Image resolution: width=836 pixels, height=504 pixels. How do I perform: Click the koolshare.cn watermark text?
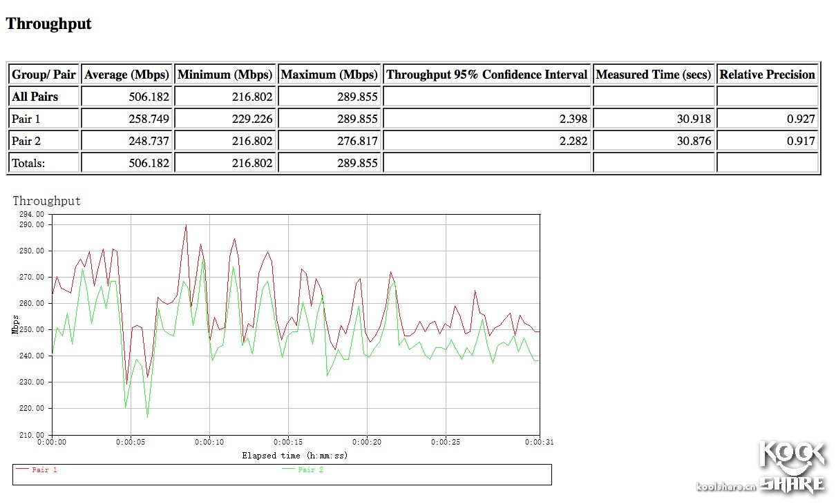point(727,486)
